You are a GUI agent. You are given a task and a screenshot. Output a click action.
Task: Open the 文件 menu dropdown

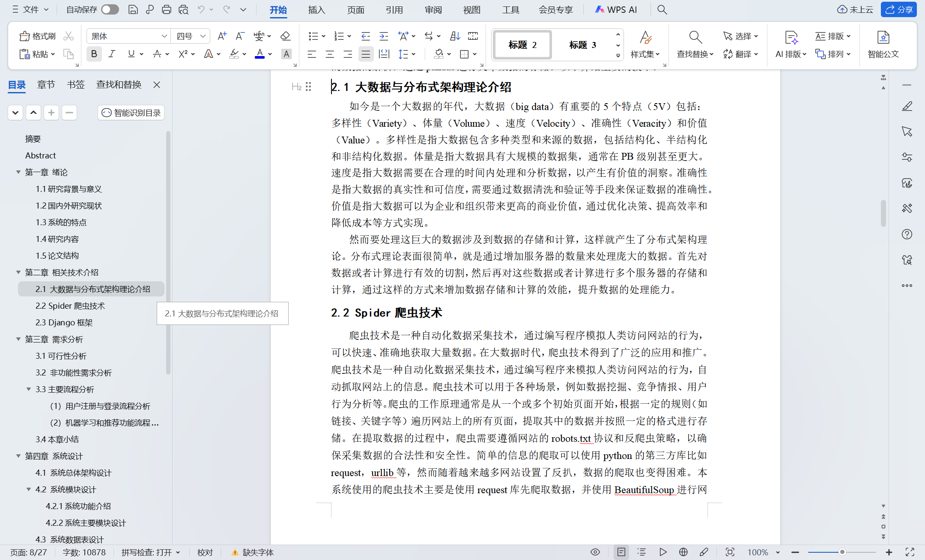click(x=31, y=9)
